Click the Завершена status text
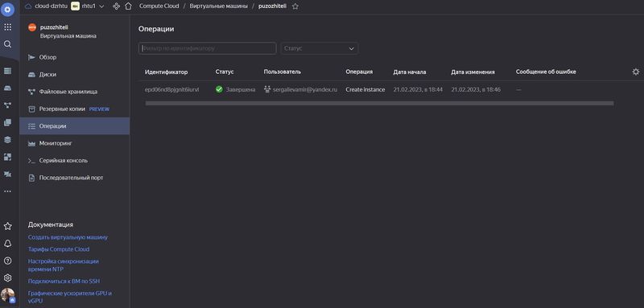This screenshot has height=308, width=644. point(240,89)
